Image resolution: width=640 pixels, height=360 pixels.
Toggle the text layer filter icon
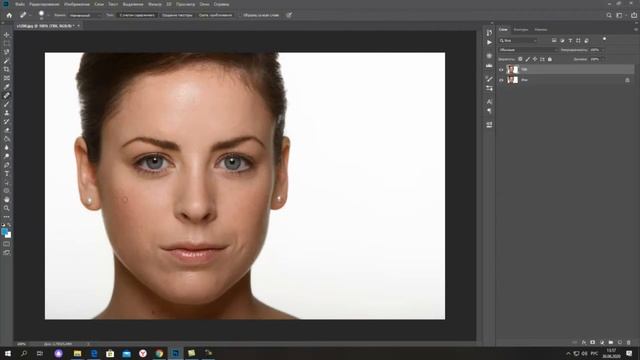pos(570,40)
